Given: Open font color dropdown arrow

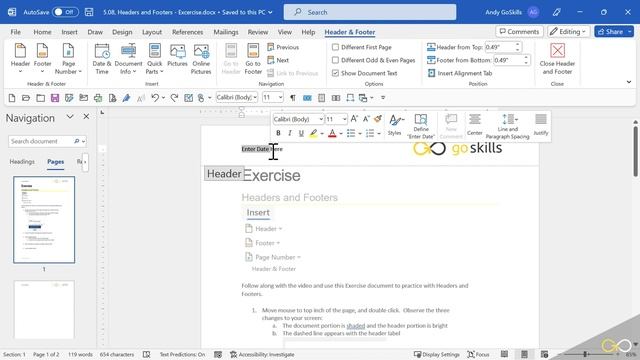Looking at the screenshot, I should pos(341,133).
